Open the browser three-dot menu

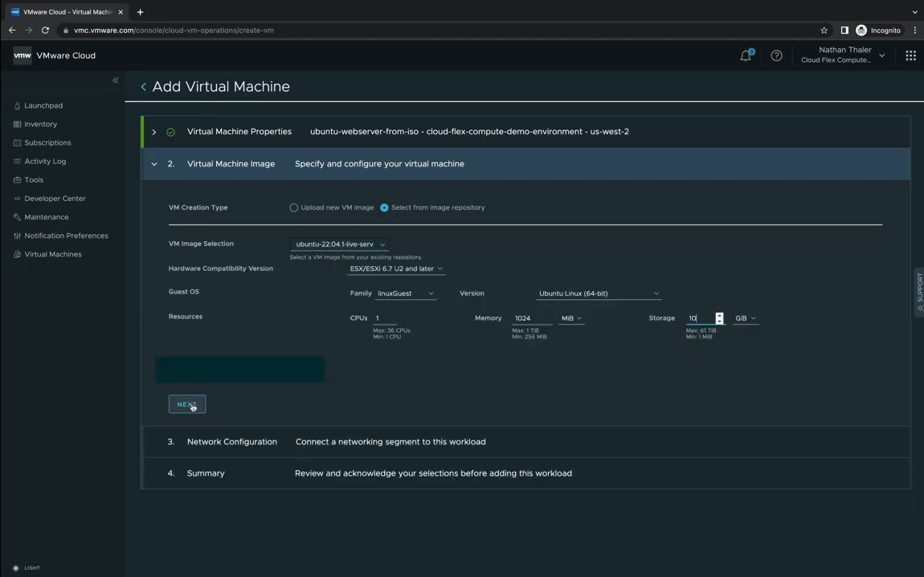tap(915, 30)
